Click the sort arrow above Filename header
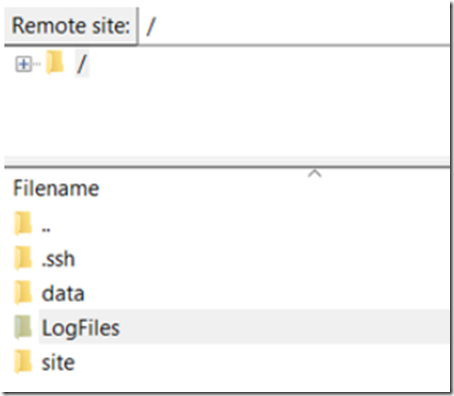This screenshot has width=454, height=396. pos(315,173)
